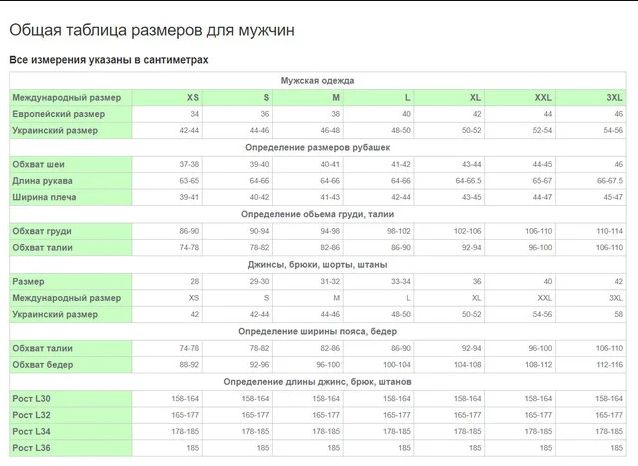This screenshot has height=466, width=638.
Task: Click Ukrainian jeans size value 58
Action: click(x=618, y=315)
